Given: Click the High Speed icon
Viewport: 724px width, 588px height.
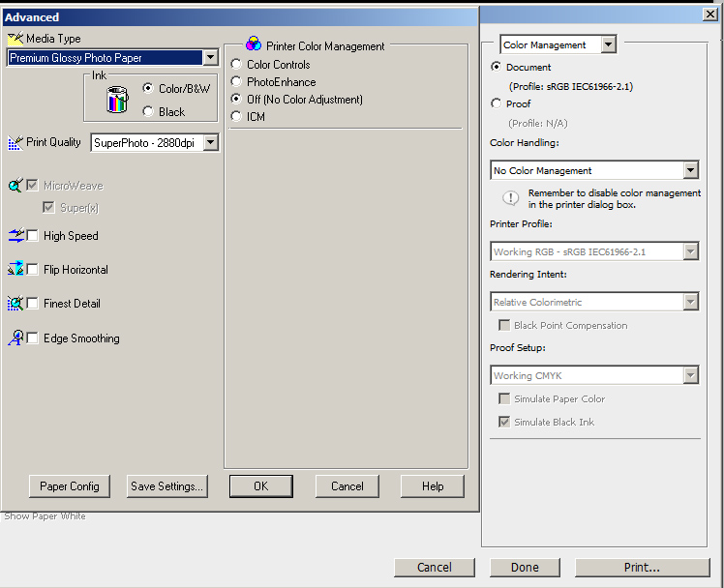Looking at the screenshot, I should tap(15, 236).
